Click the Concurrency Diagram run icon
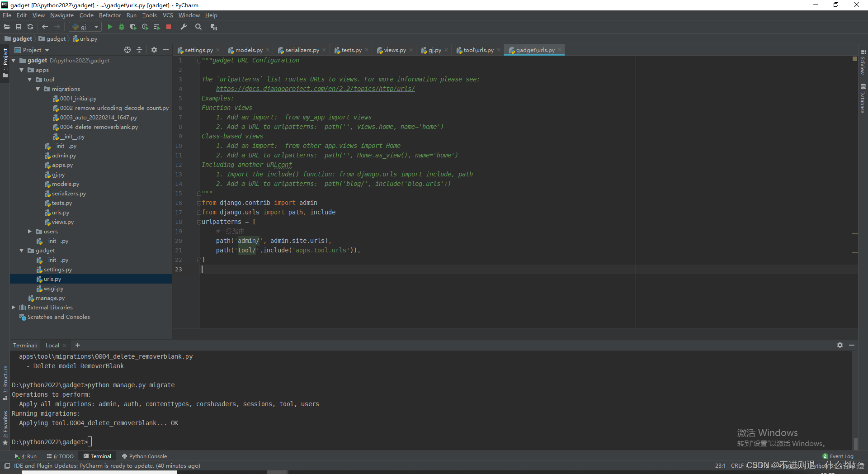Screen dimensions: 868x474 (157, 27)
